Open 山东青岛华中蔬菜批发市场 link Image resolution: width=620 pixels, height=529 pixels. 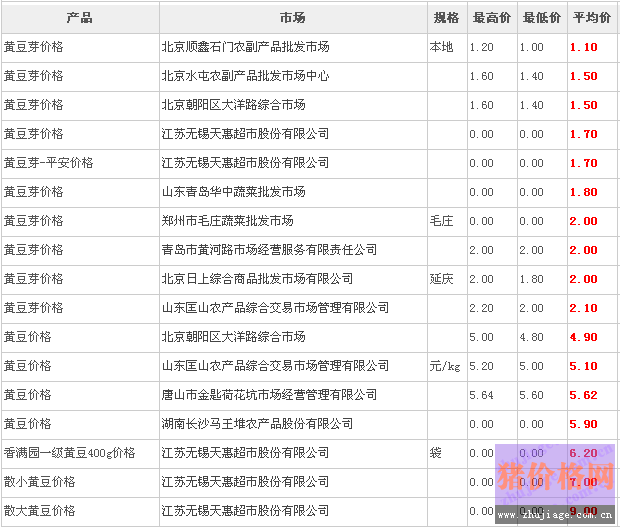point(233,192)
